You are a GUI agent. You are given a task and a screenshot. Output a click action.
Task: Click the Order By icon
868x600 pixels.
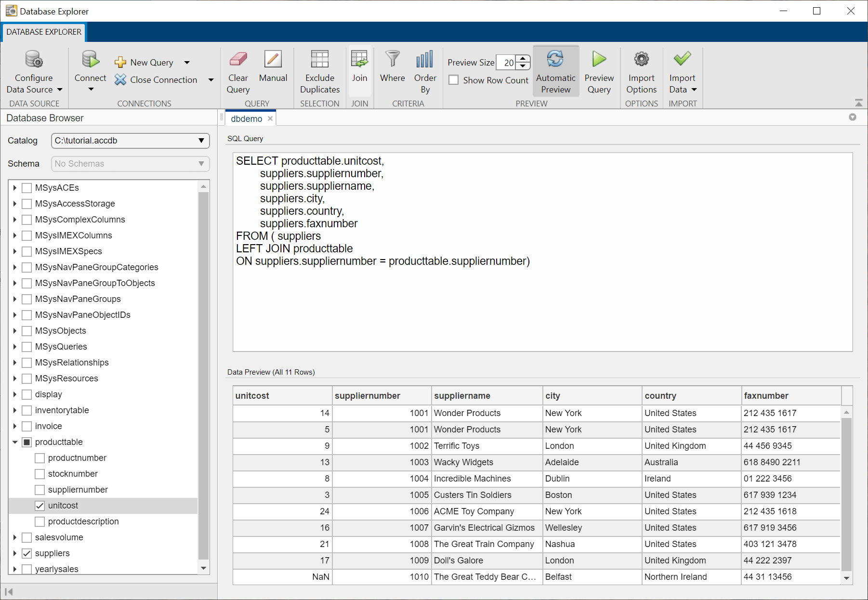(425, 60)
